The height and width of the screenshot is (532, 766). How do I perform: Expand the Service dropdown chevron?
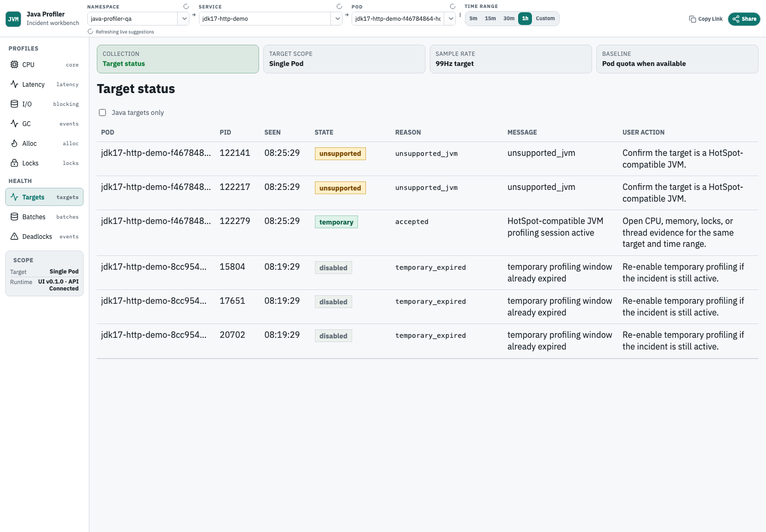tap(337, 19)
